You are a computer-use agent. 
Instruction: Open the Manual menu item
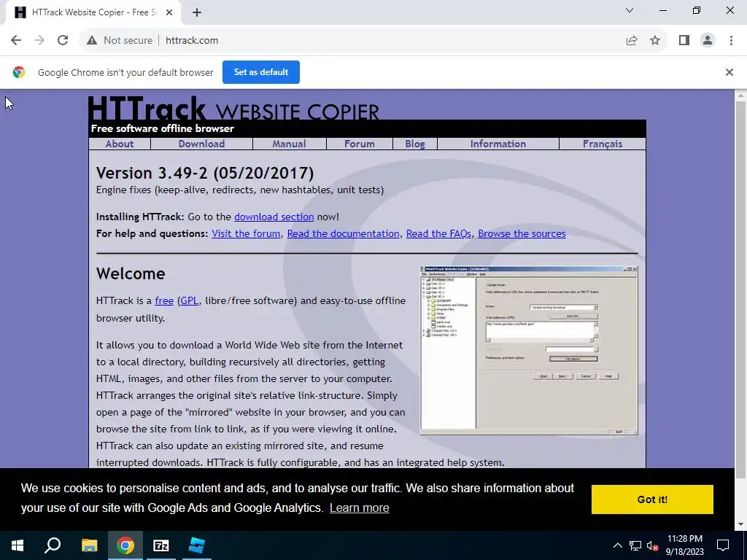click(x=289, y=144)
